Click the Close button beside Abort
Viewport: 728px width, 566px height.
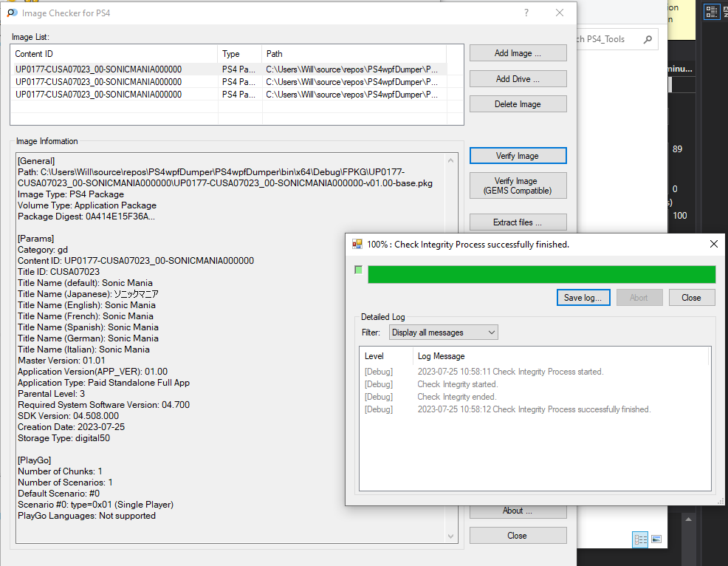(691, 297)
